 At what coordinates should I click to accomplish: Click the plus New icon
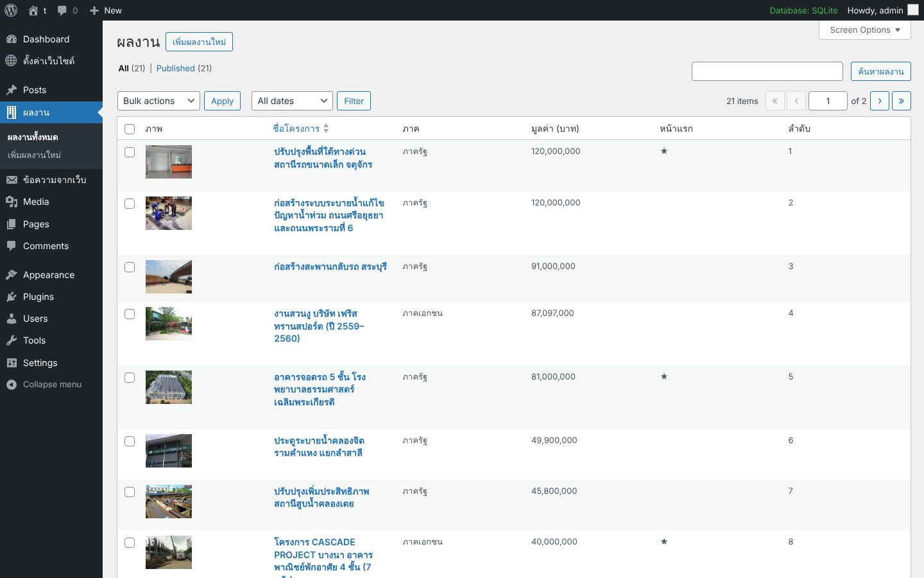(x=94, y=10)
